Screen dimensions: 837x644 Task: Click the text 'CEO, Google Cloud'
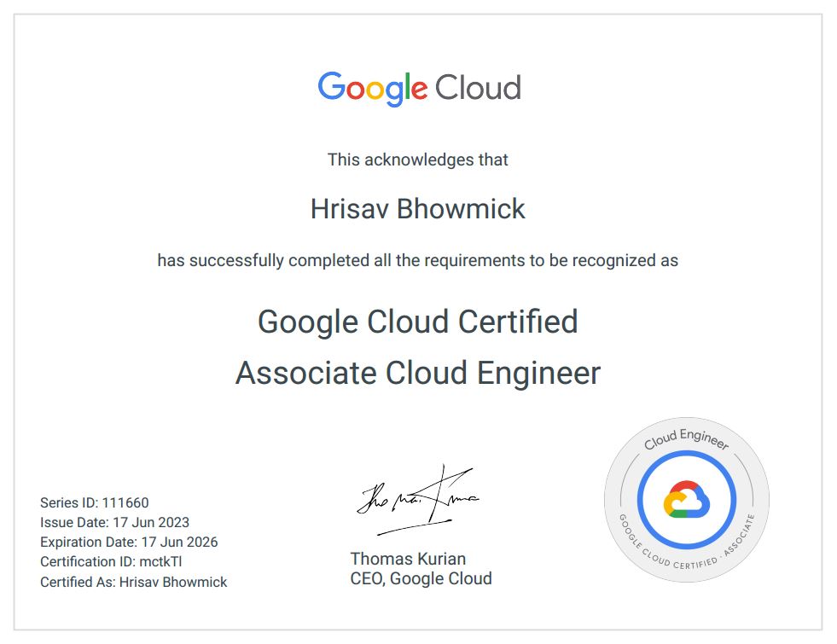pyautogui.click(x=421, y=578)
